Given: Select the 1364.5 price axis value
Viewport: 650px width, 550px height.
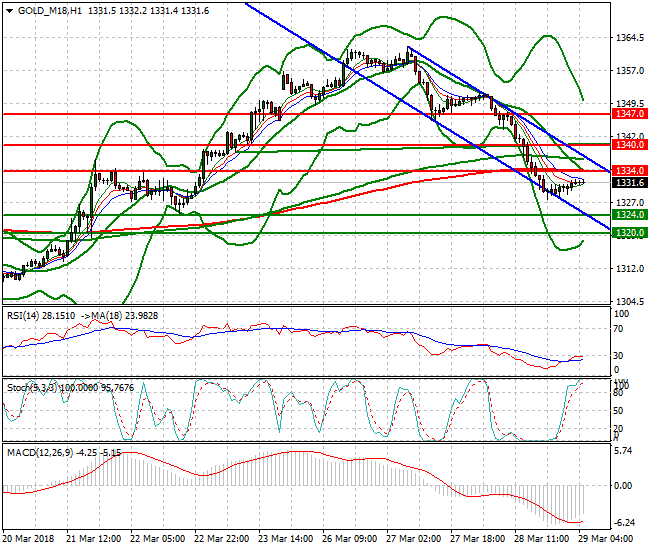Looking at the screenshot, I should [630, 38].
